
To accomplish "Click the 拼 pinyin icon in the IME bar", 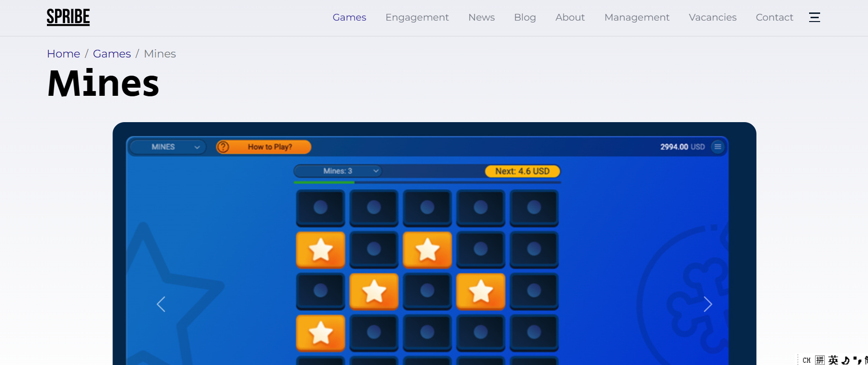I will tap(820, 360).
